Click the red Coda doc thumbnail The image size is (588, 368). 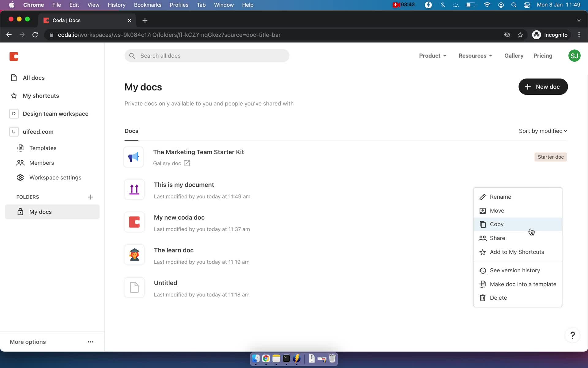[x=134, y=222]
